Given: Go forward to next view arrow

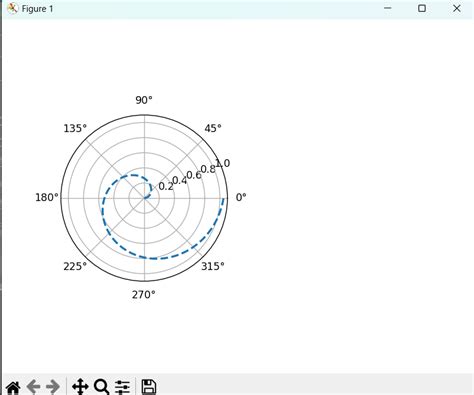Looking at the screenshot, I should pos(53,387).
